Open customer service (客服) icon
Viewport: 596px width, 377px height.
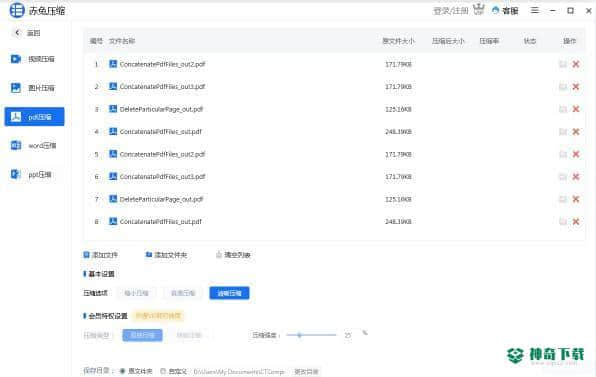coord(505,11)
